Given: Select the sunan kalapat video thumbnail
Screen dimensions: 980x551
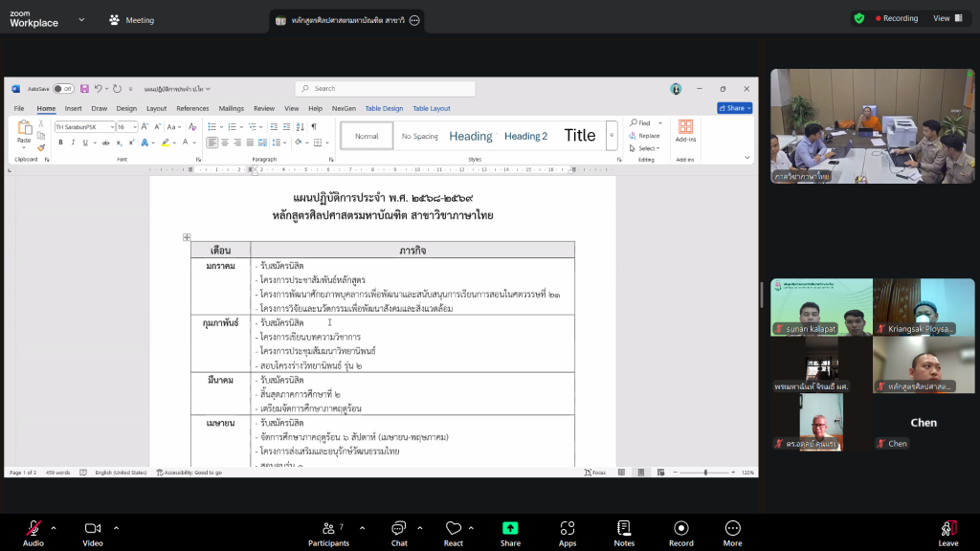Looking at the screenshot, I should (821, 307).
